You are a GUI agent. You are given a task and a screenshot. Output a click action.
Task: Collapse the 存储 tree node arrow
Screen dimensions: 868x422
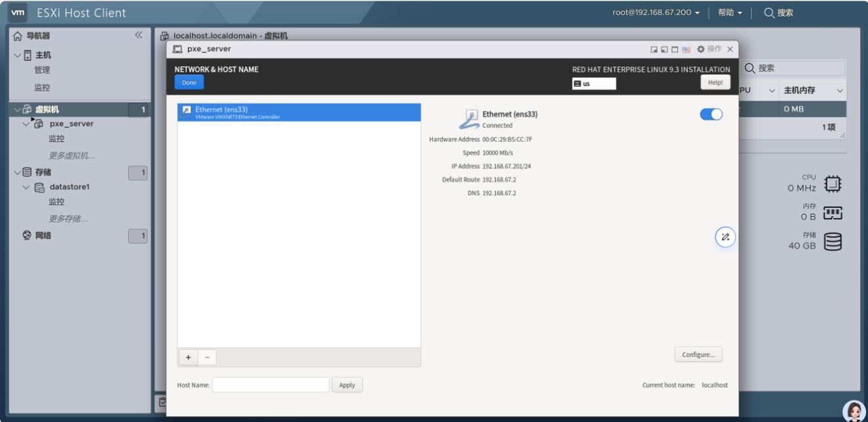pyautogui.click(x=17, y=172)
